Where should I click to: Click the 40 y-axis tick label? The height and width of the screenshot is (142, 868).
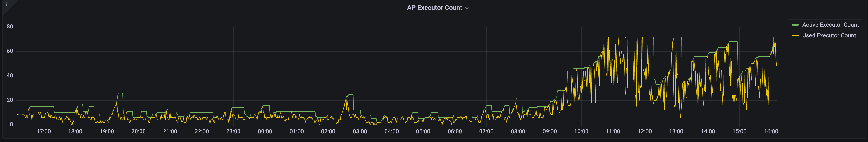(10, 75)
